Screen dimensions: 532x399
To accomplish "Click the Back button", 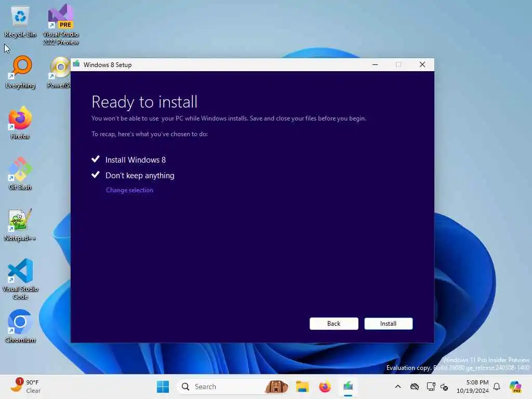I will pos(334,323).
